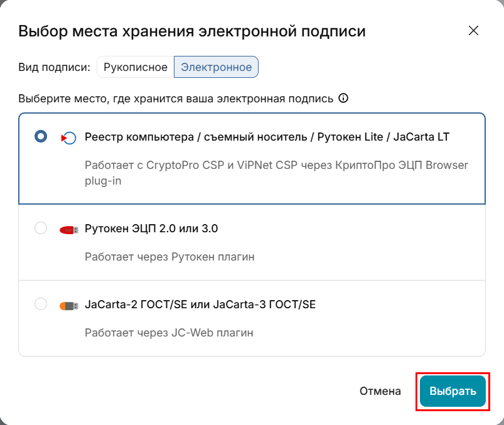This screenshot has width=504, height=425.
Task: Click the info icon beside the storage prompt
Action: [343, 99]
